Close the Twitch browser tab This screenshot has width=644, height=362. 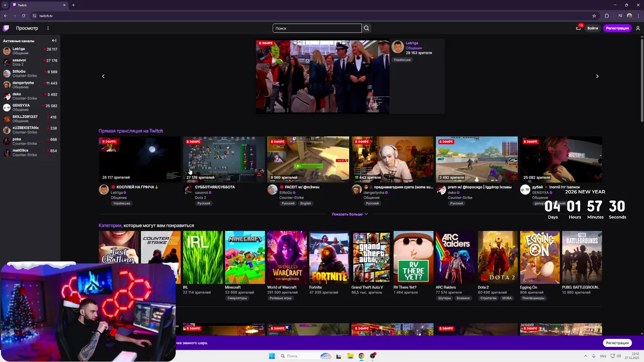64,5
